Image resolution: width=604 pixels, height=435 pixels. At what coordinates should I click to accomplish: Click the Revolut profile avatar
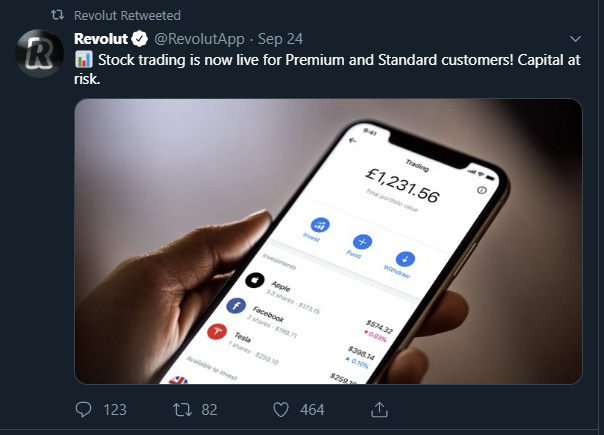coord(39,53)
